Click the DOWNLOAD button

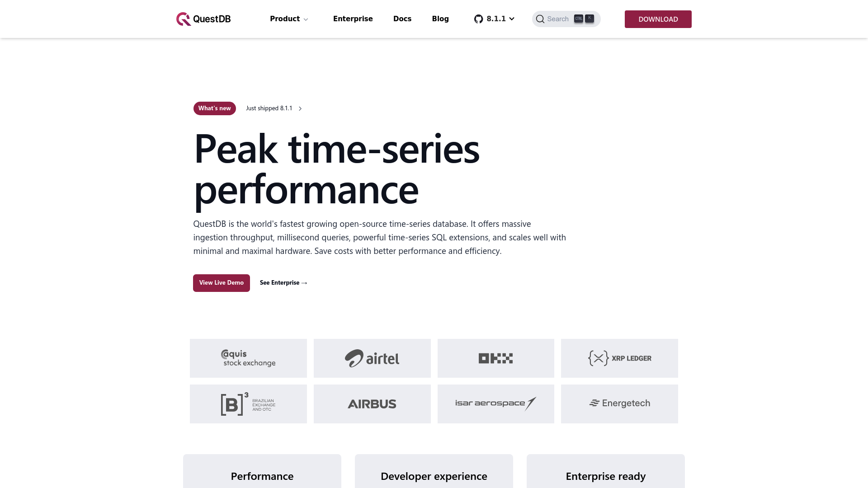point(658,19)
